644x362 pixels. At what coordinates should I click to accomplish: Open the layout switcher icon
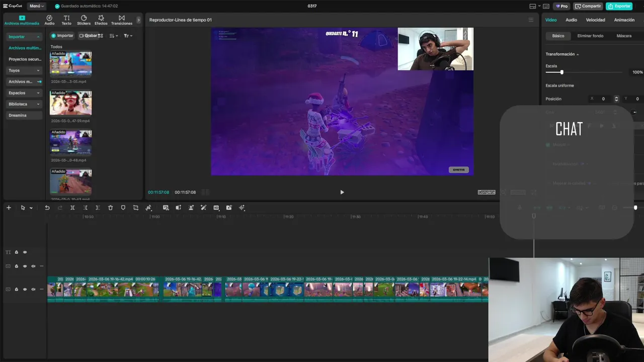[x=533, y=6]
